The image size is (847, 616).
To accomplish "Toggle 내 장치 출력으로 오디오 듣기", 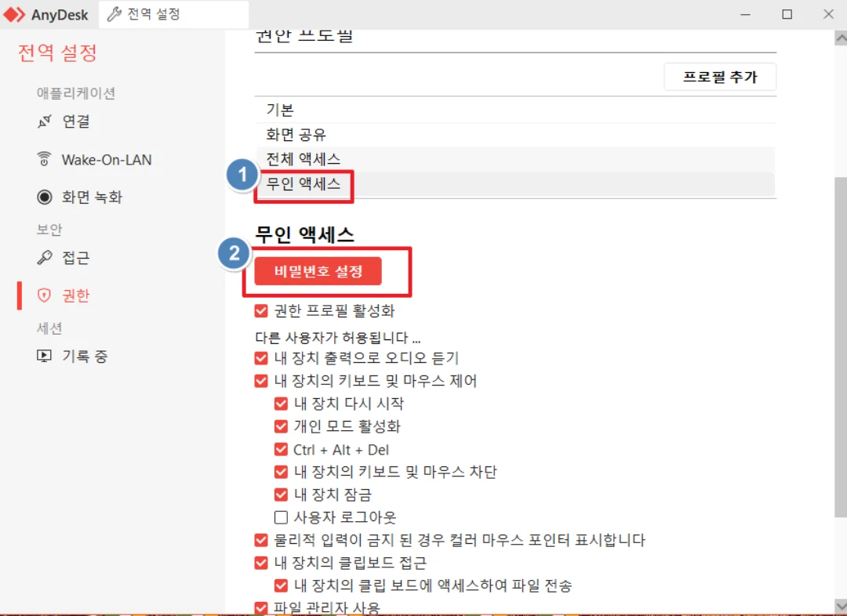I will click(261, 358).
